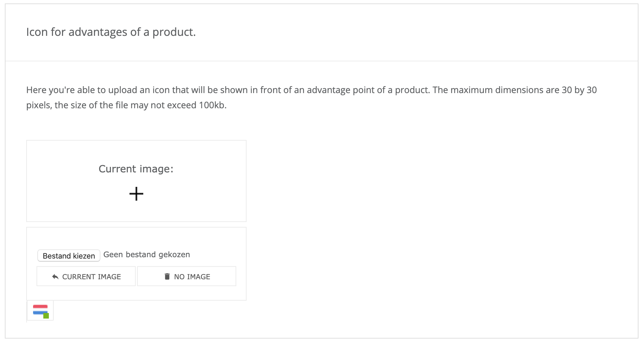
Task: Click the phrase '30 by 30' in the description
Action: 579,90
